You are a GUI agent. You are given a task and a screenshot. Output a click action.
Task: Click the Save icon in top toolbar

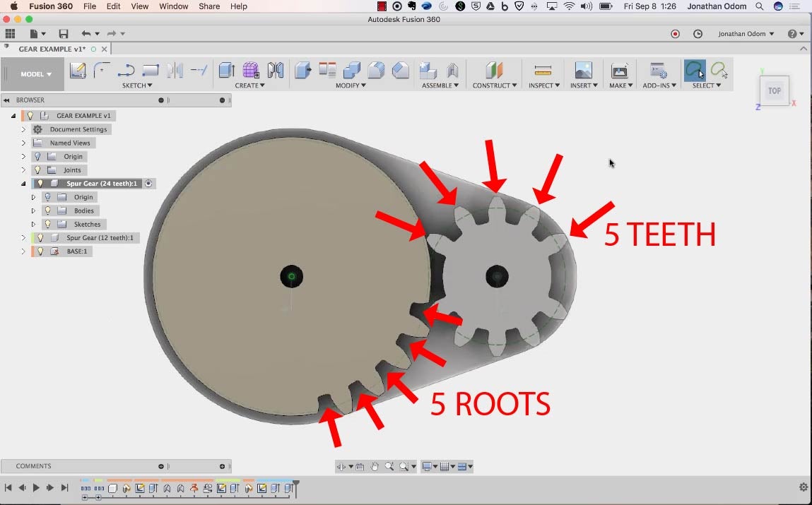pos(64,34)
